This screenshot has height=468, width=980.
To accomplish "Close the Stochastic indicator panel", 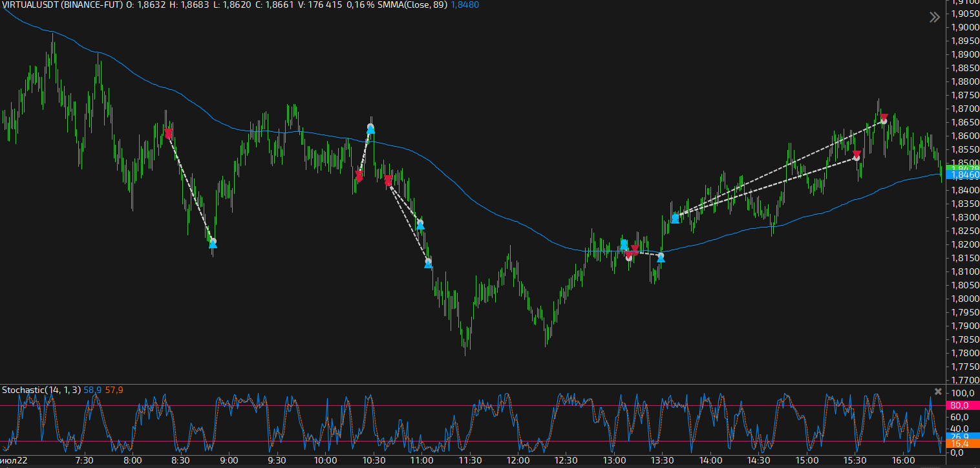I will click(x=938, y=391).
